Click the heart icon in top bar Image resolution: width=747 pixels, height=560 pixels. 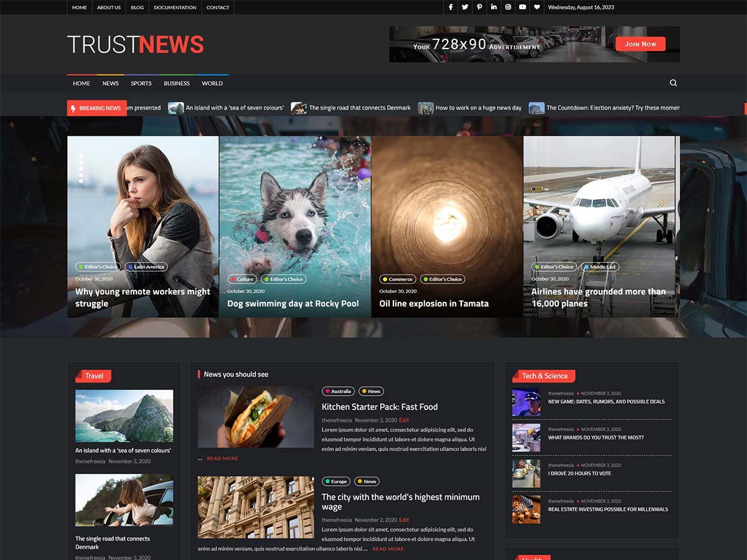[537, 7]
